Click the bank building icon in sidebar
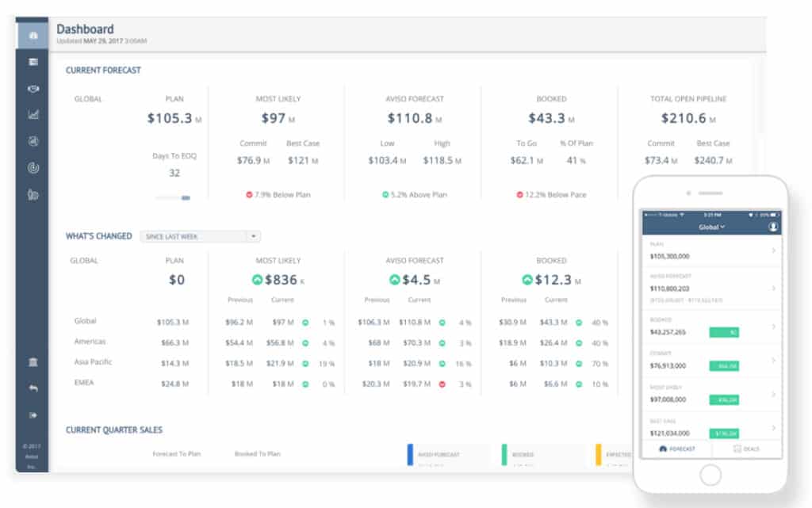The image size is (812, 508). 33,362
